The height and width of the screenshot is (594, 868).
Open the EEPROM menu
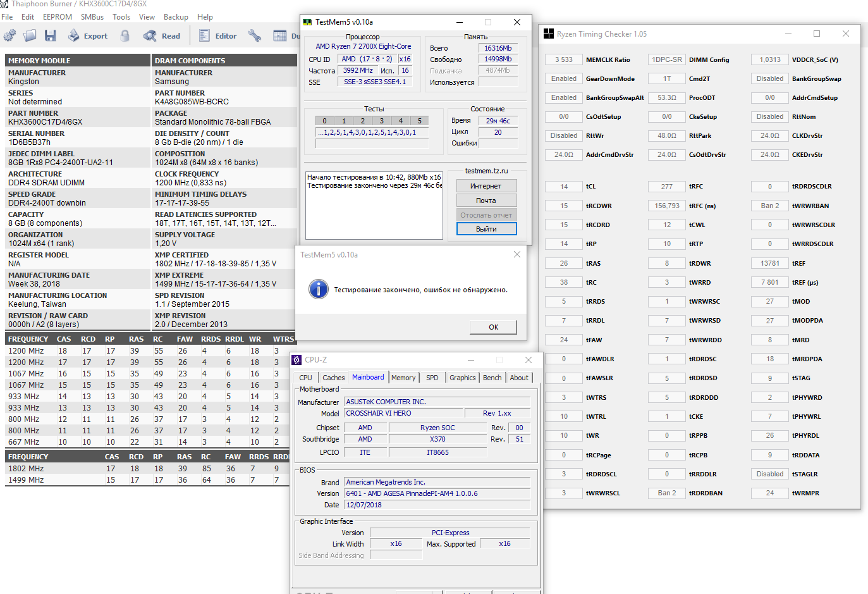pyautogui.click(x=58, y=17)
